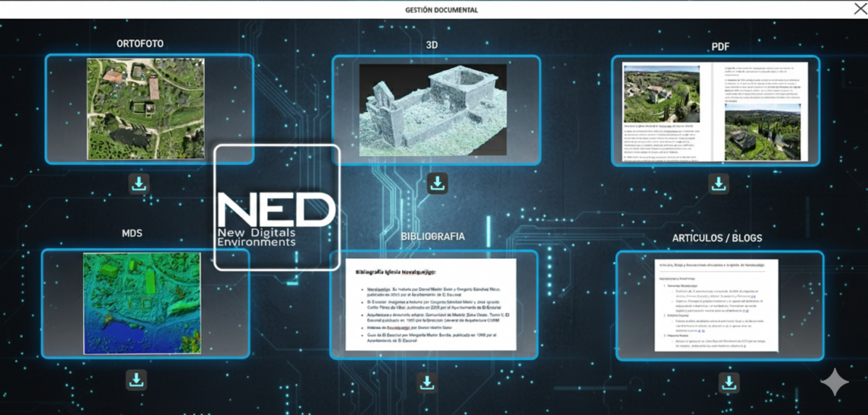This screenshot has height=415, width=868.
Task: Click the sparkle star icon in corner
Action: click(x=834, y=382)
